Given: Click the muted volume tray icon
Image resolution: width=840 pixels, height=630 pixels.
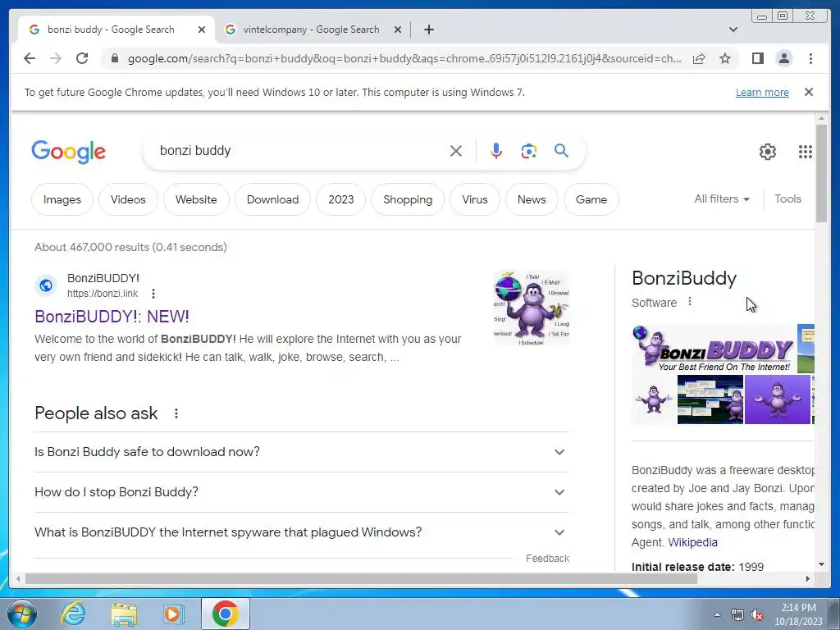Looking at the screenshot, I should click(x=757, y=615).
